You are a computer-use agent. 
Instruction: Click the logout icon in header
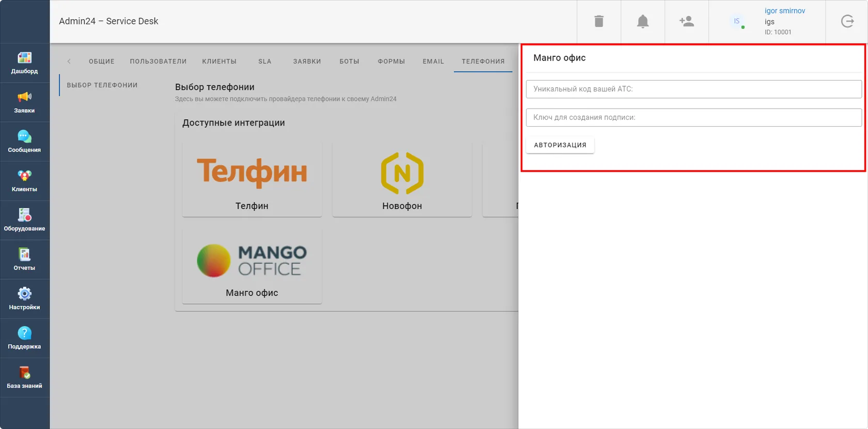(847, 21)
